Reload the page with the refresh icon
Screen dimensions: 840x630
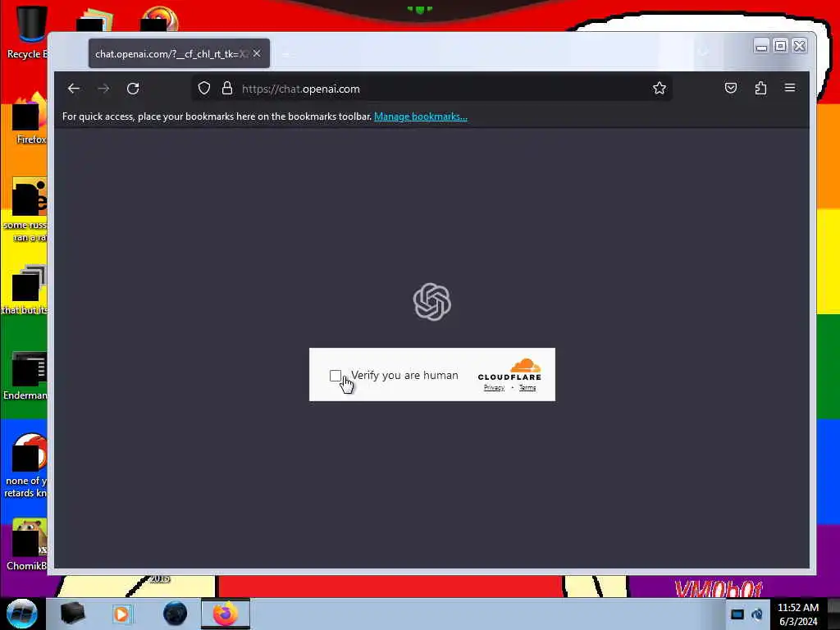click(134, 89)
